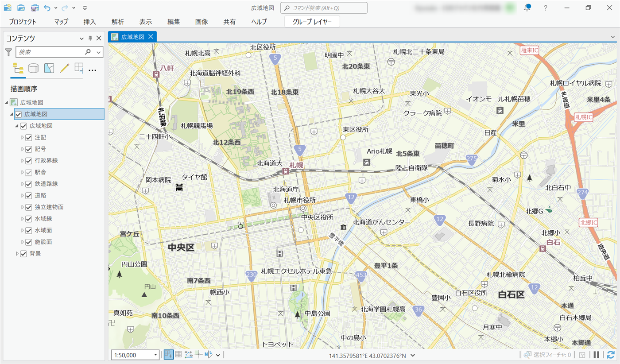Viewport: 620px width, 364px height.
Task: Switch to list by editing pencil icon
Action: [65, 68]
